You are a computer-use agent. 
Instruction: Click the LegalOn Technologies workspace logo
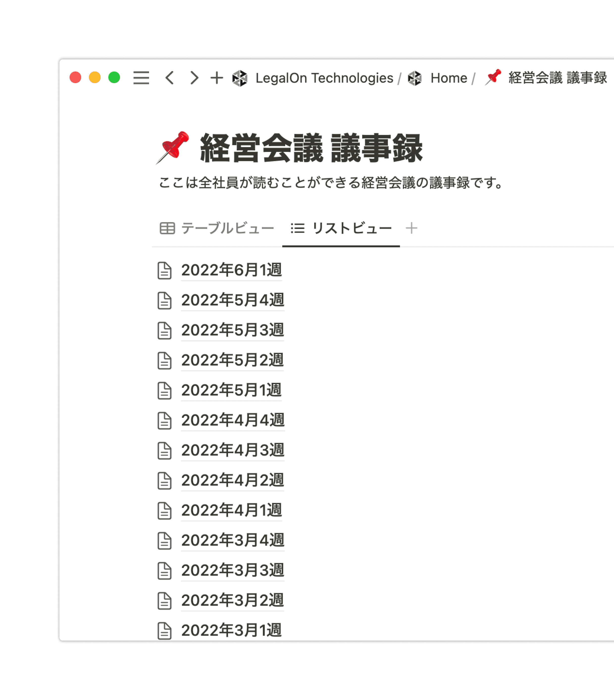240,78
